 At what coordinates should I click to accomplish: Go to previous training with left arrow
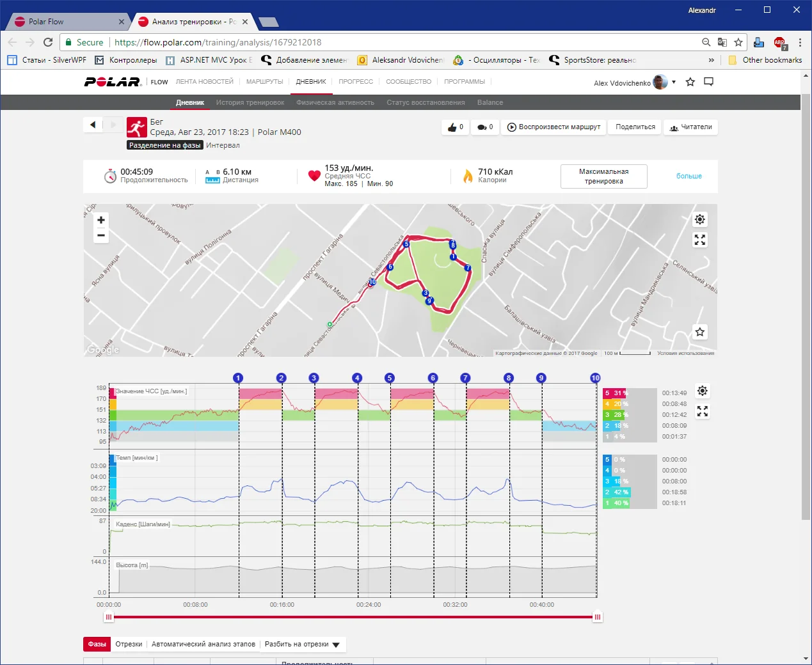click(93, 125)
